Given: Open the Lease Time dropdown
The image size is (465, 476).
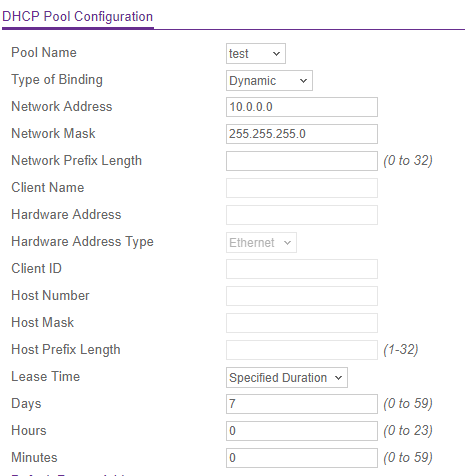Looking at the screenshot, I should [287, 377].
